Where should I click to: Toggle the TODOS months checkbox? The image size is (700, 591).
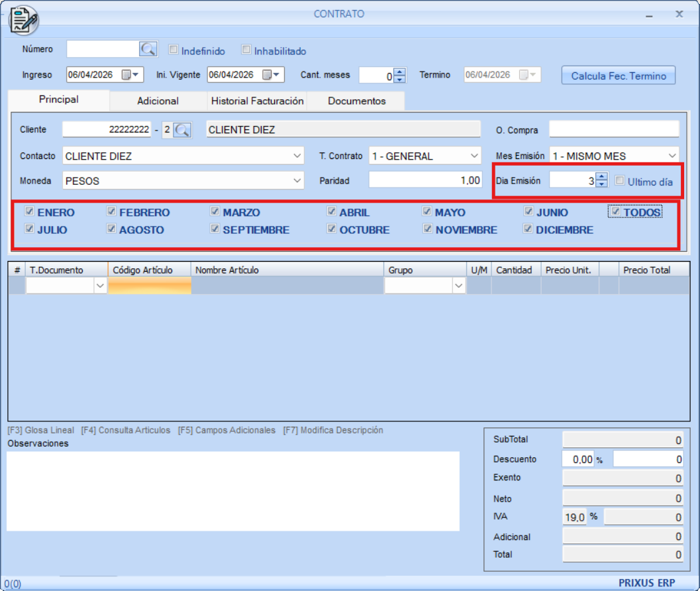click(x=615, y=212)
